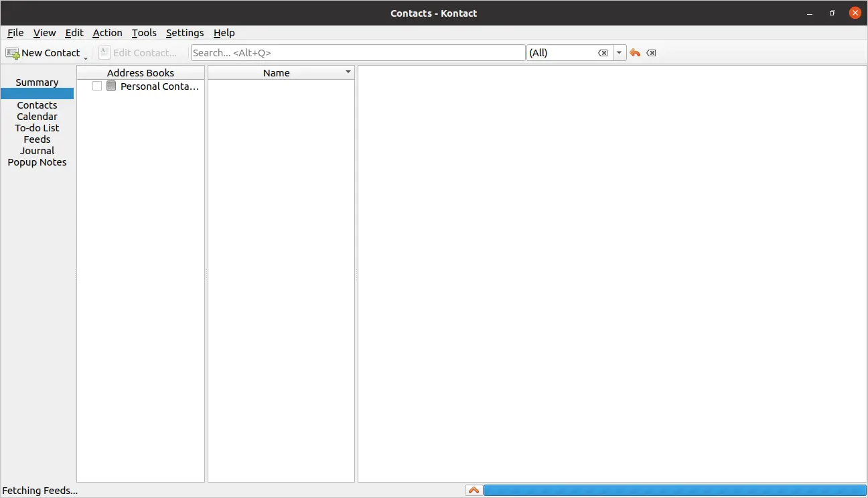Clear the (All) category filter text
The width and height of the screenshot is (868, 498).
[603, 53]
